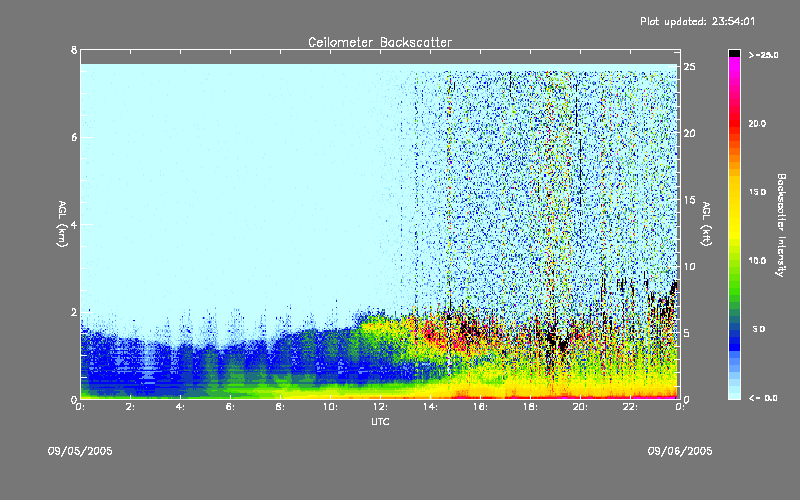Click the '20' tick on the kft axis

(x=690, y=133)
